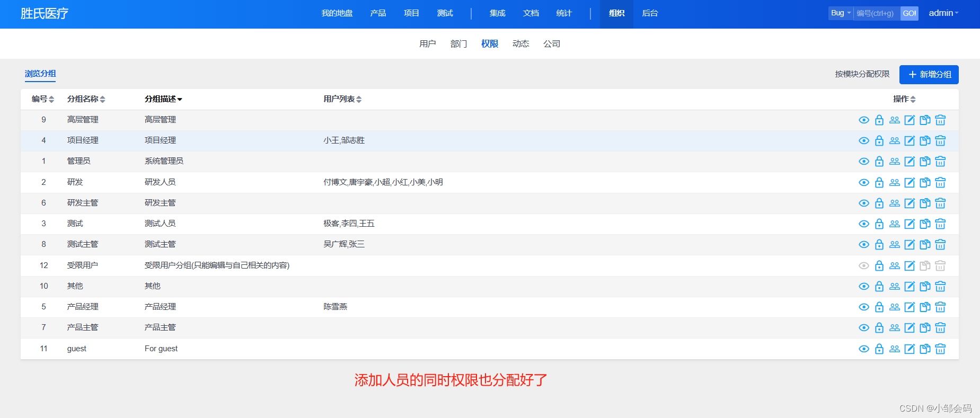The width and height of the screenshot is (980, 418).
Task: View the 管理员 group via eye icon
Action: pyautogui.click(x=864, y=162)
